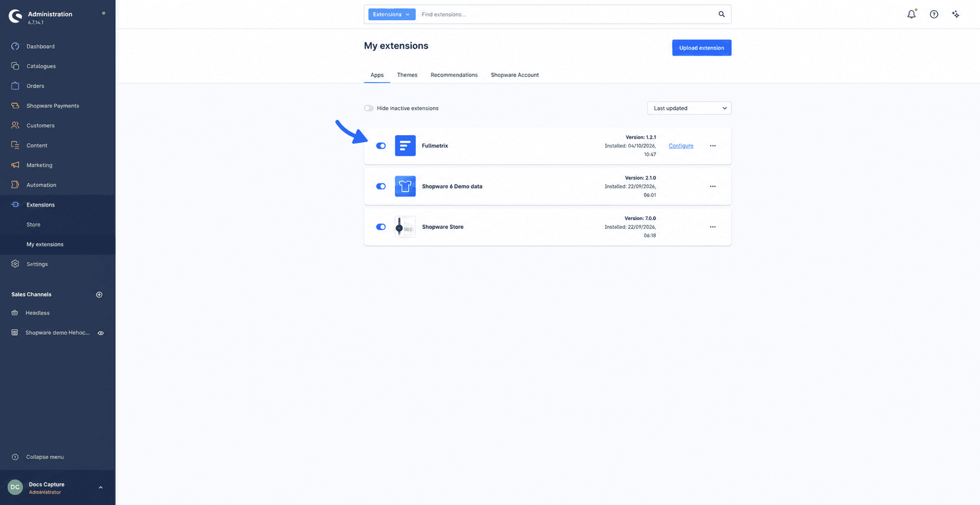The image size is (980, 505).
Task: Click the DC user avatar
Action: point(15,487)
